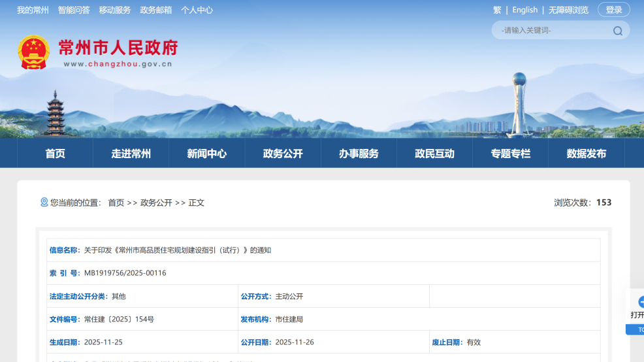
Task: Click the blue floating widget icon at right
Action: 639,302
